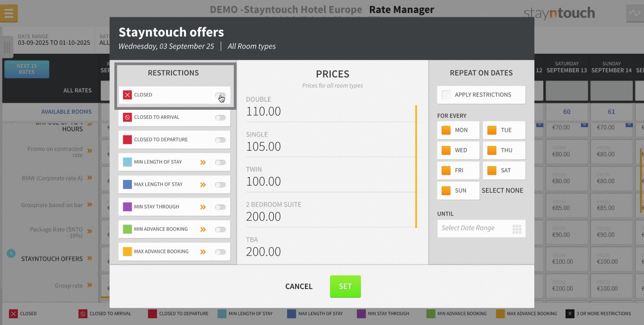Image resolution: width=644 pixels, height=325 pixels.
Task: Expand Grouprate based on bar row
Action: [90, 204]
